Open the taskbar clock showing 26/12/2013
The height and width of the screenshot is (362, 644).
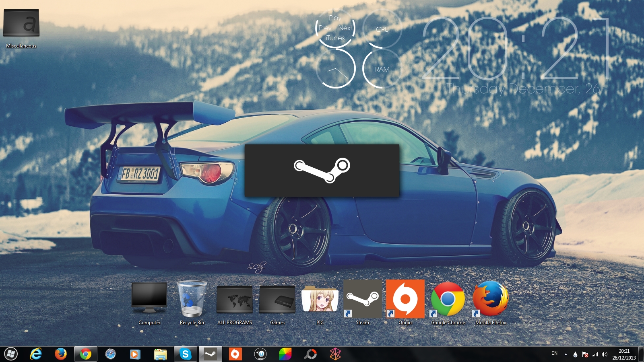pos(624,354)
